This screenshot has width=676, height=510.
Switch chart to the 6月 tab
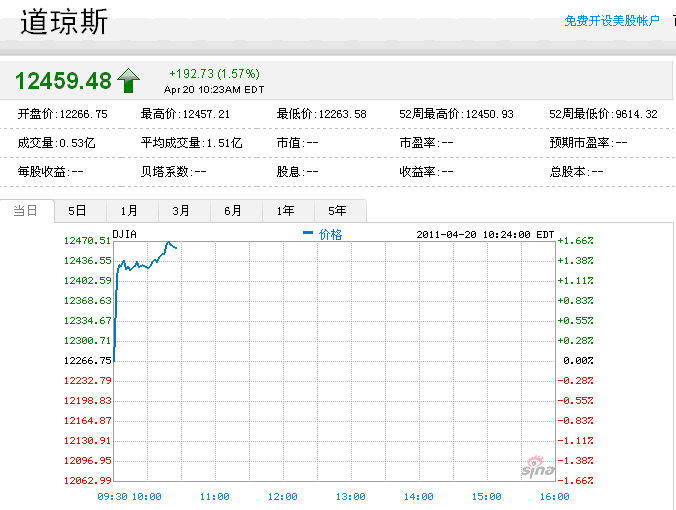pyautogui.click(x=233, y=211)
